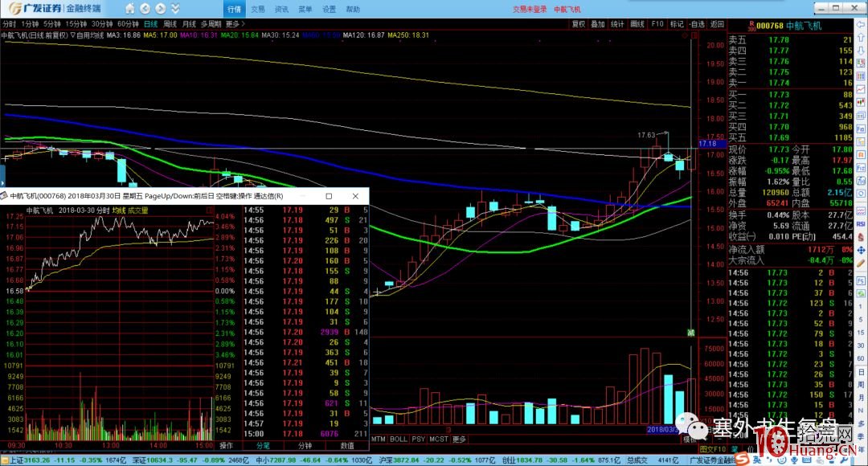Switch chart to 分时 period

(x=10, y=24)
